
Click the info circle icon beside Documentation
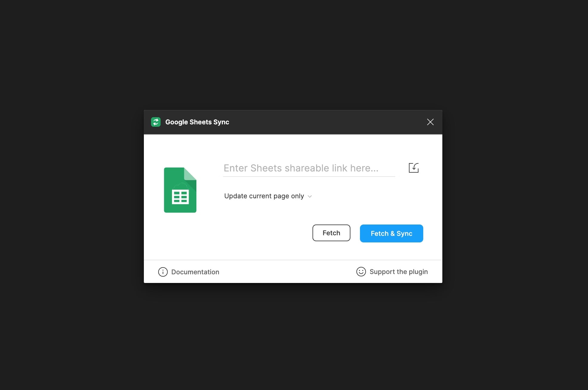(162, 272)
